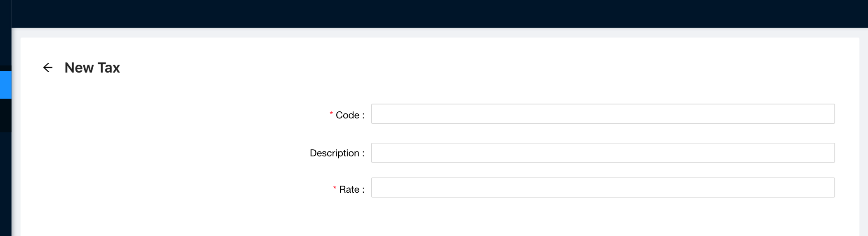
Task: Click the red asterisk next to Code
Action: pyautogui.click(x=331, y=114)
